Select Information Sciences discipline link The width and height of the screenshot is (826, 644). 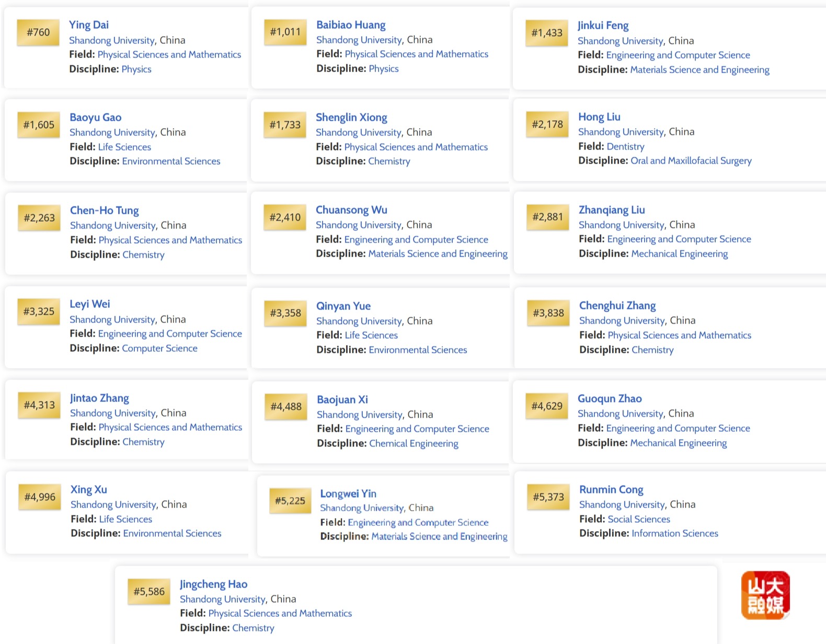pyautogui.click(x=674, y=533)
